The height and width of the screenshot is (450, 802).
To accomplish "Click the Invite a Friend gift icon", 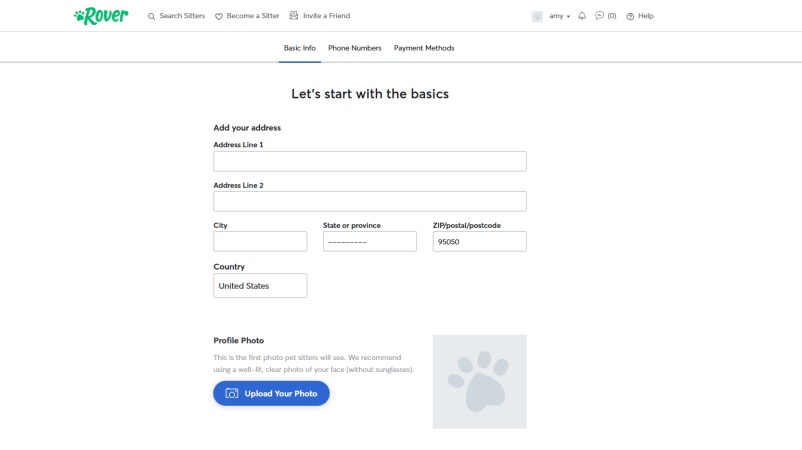I will tap(294, 16).
